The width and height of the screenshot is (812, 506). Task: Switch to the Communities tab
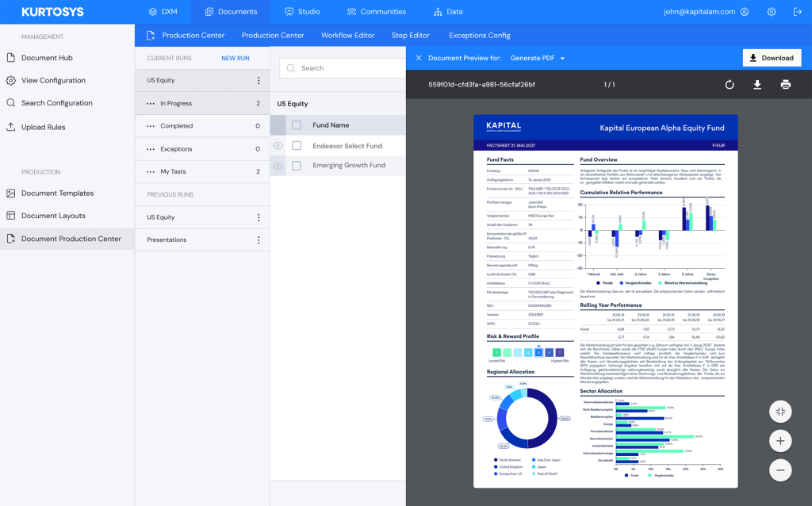(x=377, y=11)
